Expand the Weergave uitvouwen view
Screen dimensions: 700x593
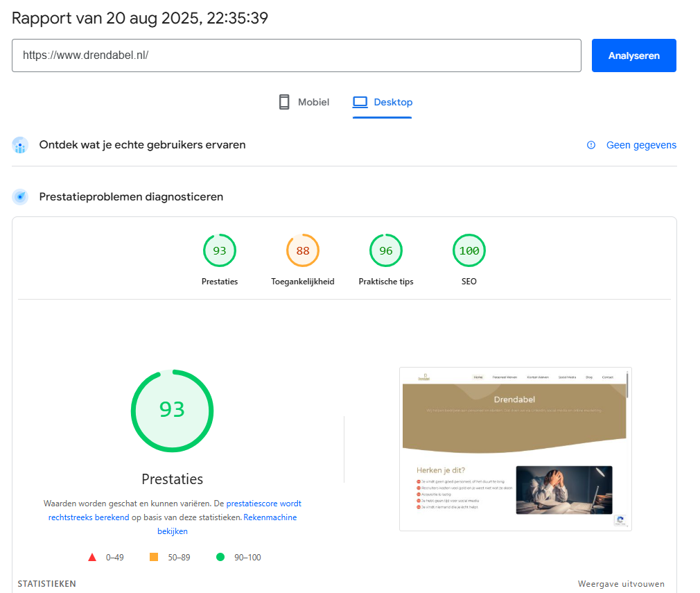(x=621, y=584)
